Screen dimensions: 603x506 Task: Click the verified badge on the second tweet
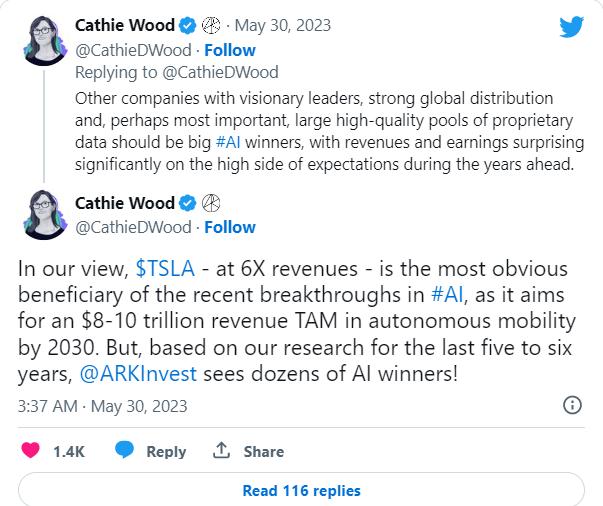[188, 204]
